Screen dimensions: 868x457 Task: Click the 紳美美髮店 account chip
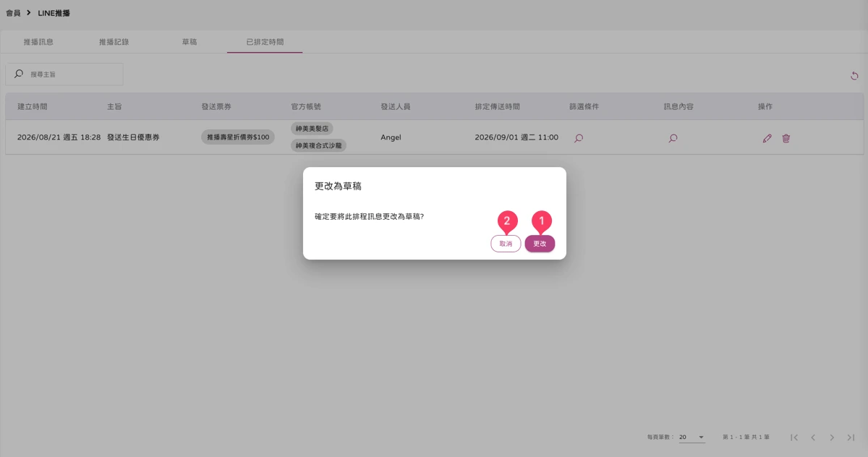[312, 129]
